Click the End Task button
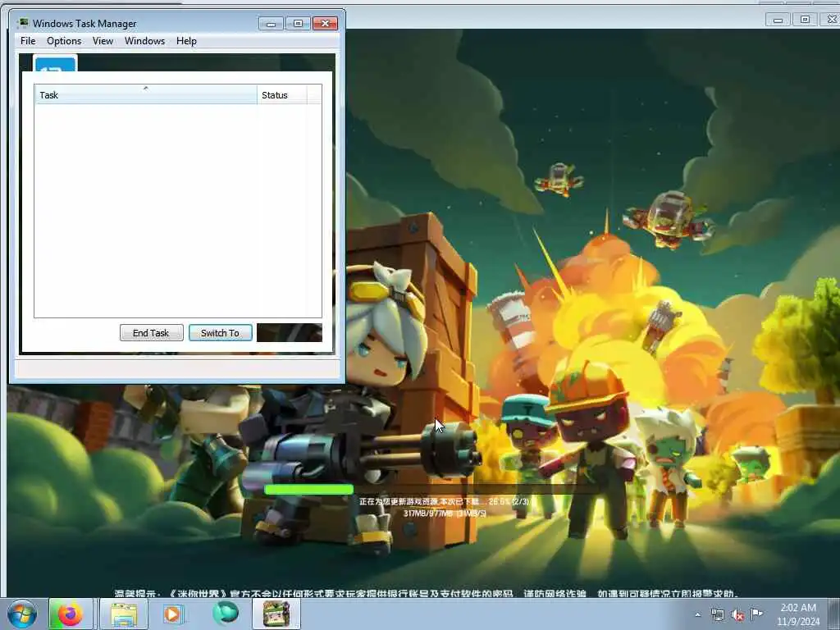Screen dimensions: 840x630 tap(151, 333)
